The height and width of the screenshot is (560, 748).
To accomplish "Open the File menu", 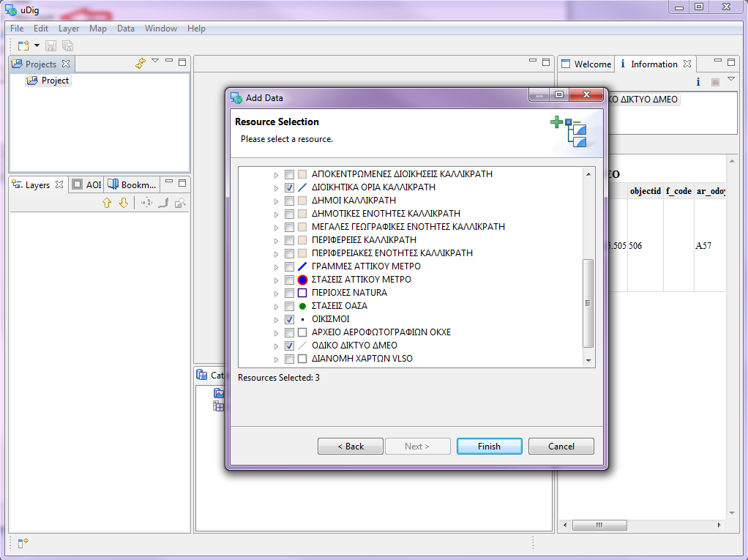I will tap(17, 29).
